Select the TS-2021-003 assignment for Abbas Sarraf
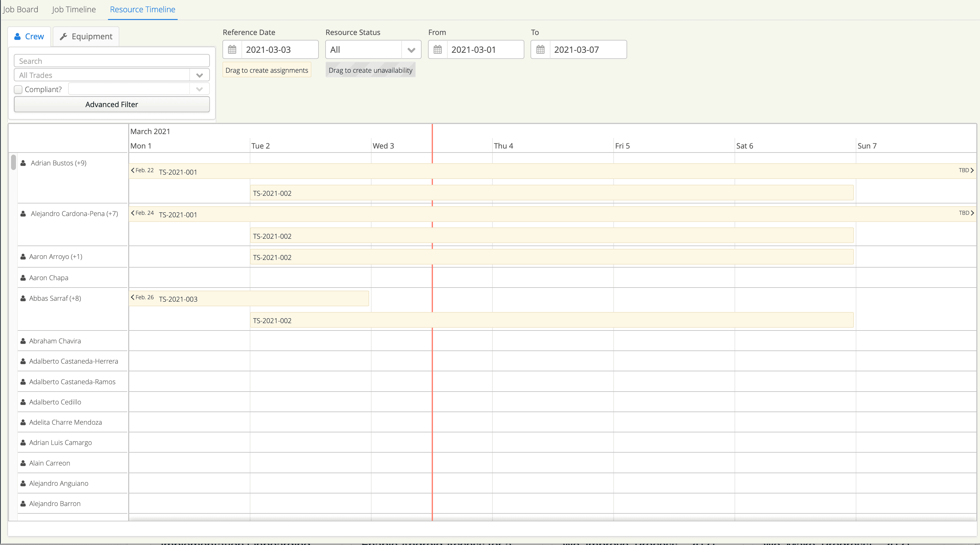Image resolution: width=980 pixels, height=545 pixels. (x=249, y=299)
